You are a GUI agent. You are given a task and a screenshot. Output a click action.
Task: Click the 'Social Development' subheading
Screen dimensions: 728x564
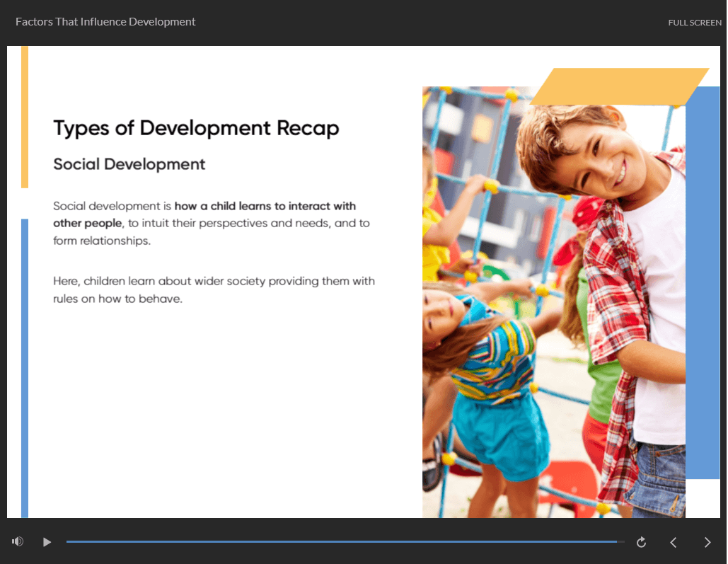coord(129,164)
